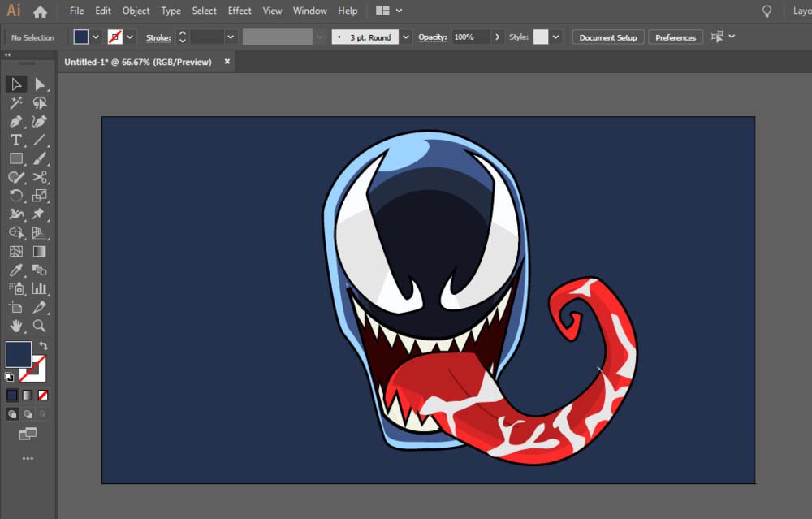Activate the Rectangle tool

click(15, 158)
